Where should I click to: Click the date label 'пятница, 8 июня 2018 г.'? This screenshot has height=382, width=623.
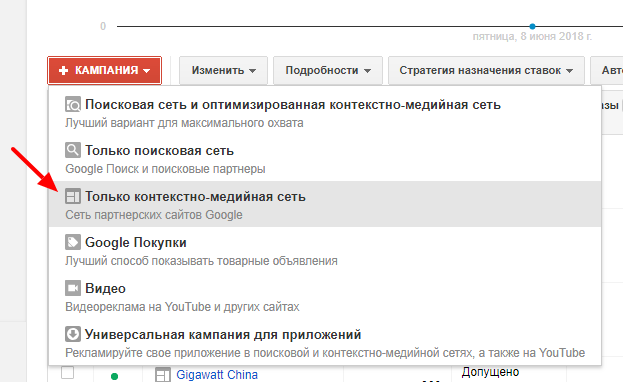(x=532, y=36)
